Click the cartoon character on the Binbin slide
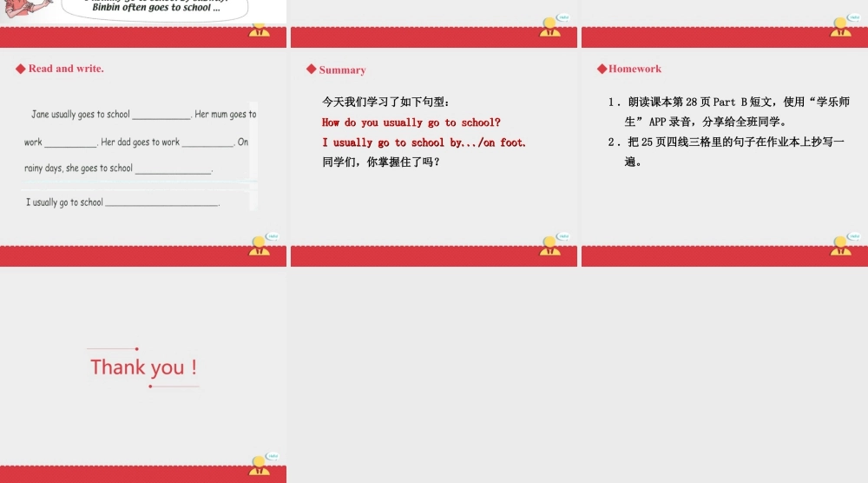The height and width of the screenshot is (483, 868). pos(22,9)
